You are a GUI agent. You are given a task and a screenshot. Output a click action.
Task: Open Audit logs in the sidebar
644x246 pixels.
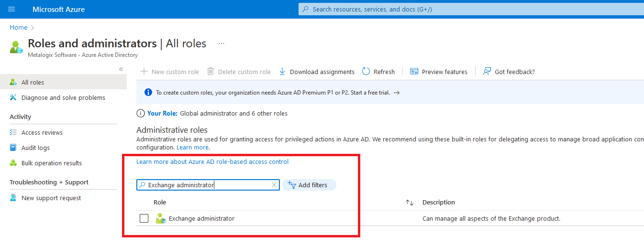(x=35, y=148)
